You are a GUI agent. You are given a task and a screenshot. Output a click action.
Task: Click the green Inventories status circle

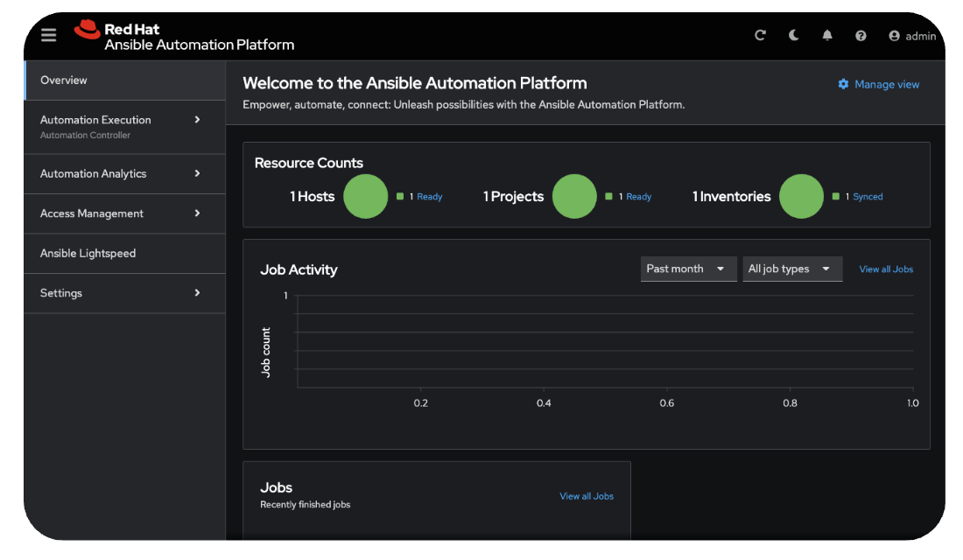tap(801, 197)
